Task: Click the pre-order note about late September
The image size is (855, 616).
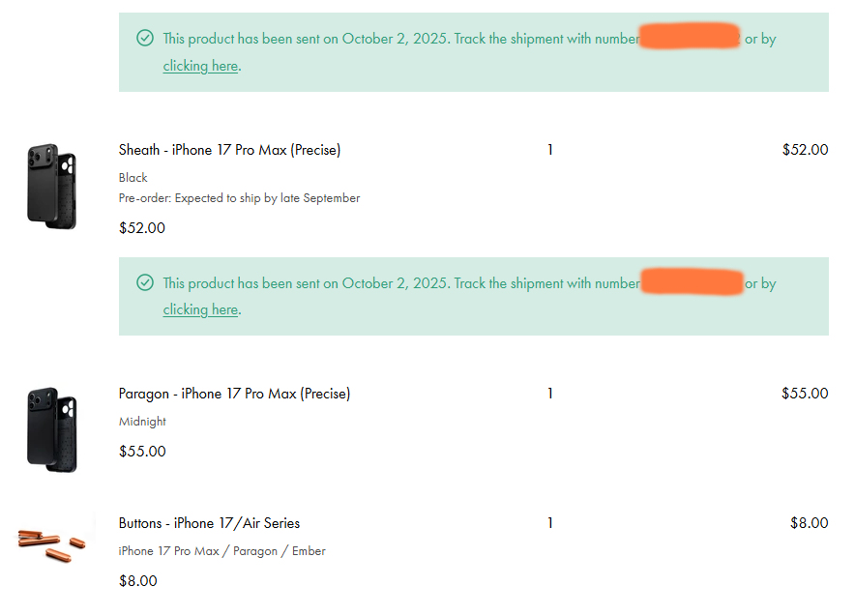Action: [x=239, y=198]
